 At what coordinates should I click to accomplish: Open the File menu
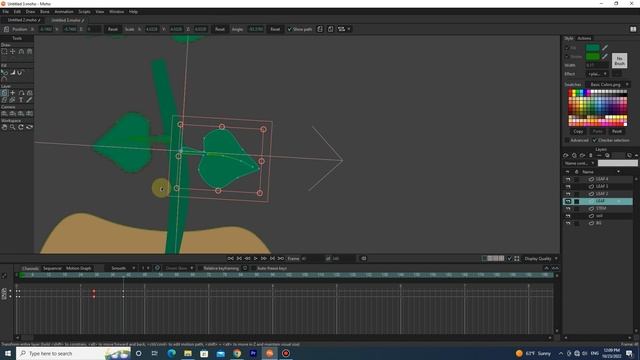pos(5,12)
